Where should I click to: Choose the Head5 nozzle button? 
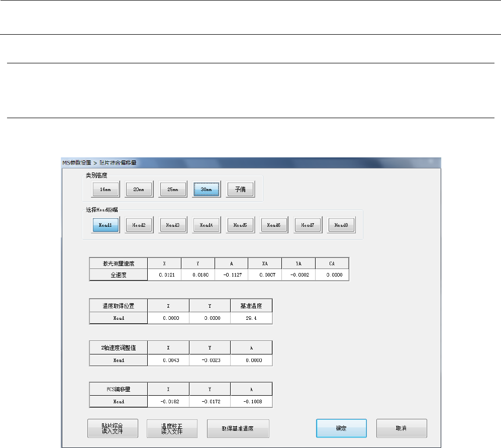click(x=240, y=225)
